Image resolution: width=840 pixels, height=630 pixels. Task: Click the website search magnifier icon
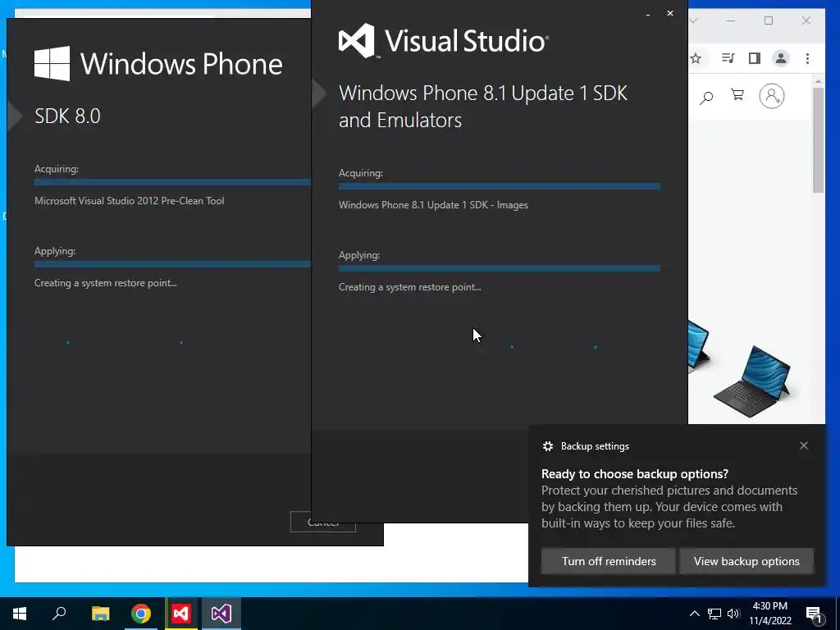(x=706, y=97)
